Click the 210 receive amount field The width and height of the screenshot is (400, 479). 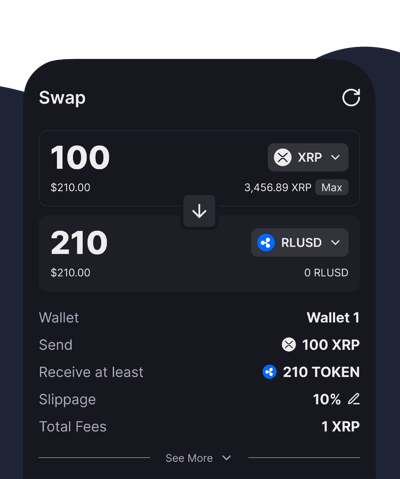79,243
